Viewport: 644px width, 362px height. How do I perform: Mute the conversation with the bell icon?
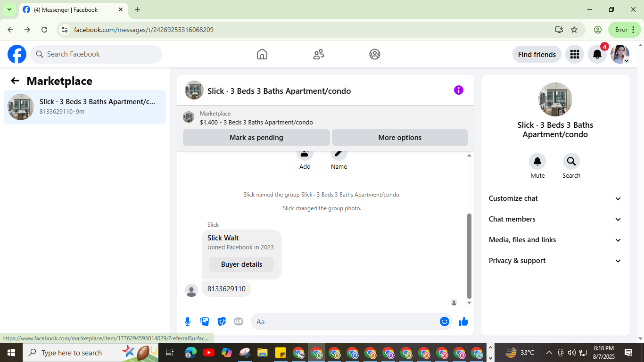click(x=537, y=161)
